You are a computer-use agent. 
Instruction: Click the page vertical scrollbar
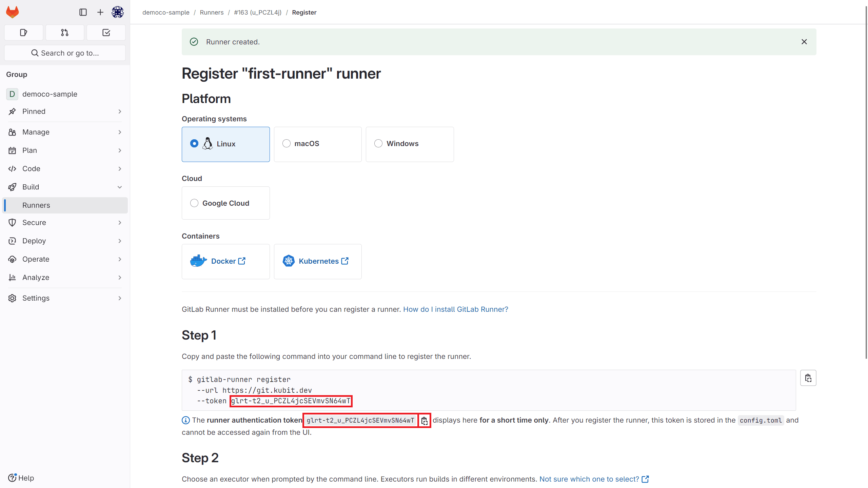click(866, 183)
